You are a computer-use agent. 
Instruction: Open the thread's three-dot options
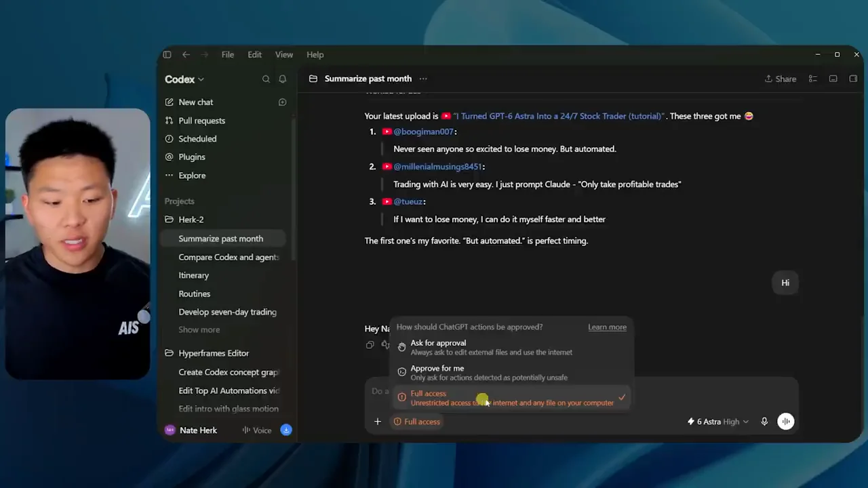point(423,79)
